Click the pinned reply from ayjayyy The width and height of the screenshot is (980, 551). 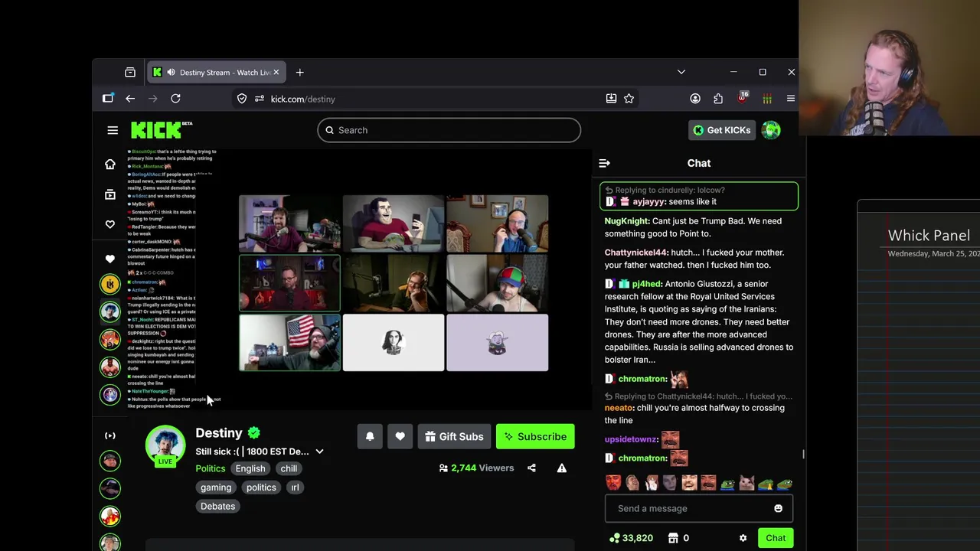pos(699,196)
